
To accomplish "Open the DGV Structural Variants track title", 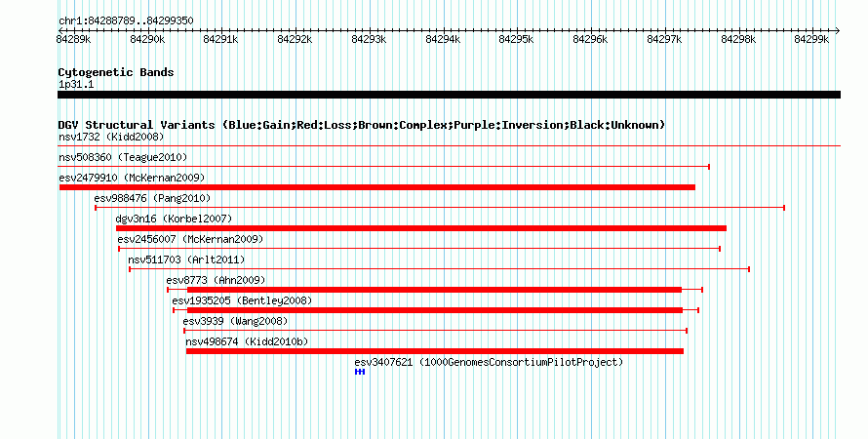I will tap(362, 125).
